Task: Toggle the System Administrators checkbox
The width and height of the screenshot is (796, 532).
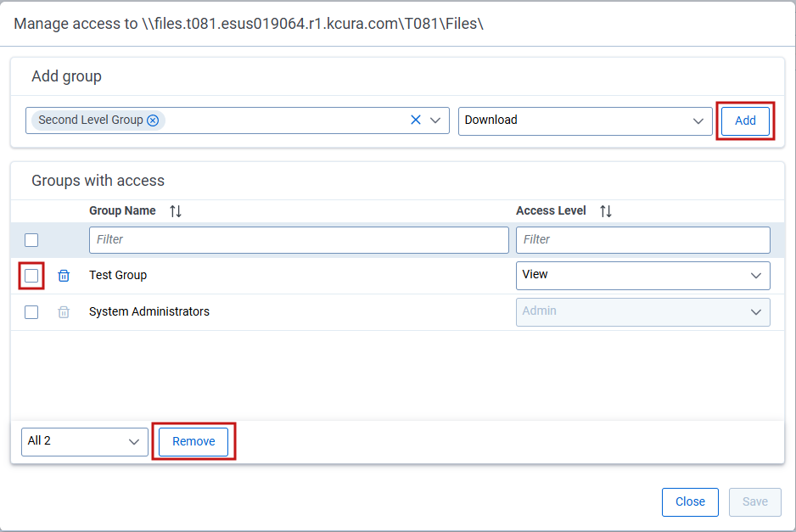Action: [31, 311]
